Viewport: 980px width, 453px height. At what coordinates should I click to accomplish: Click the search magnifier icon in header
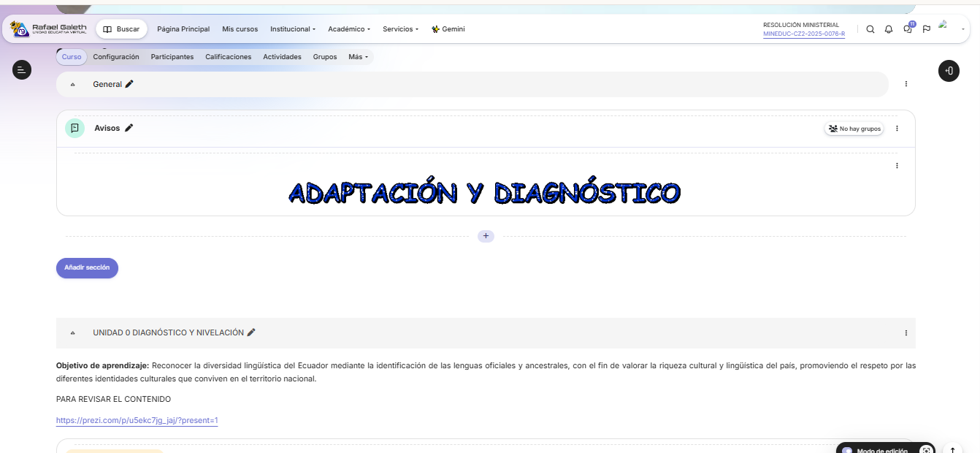(x=870, y=29)
